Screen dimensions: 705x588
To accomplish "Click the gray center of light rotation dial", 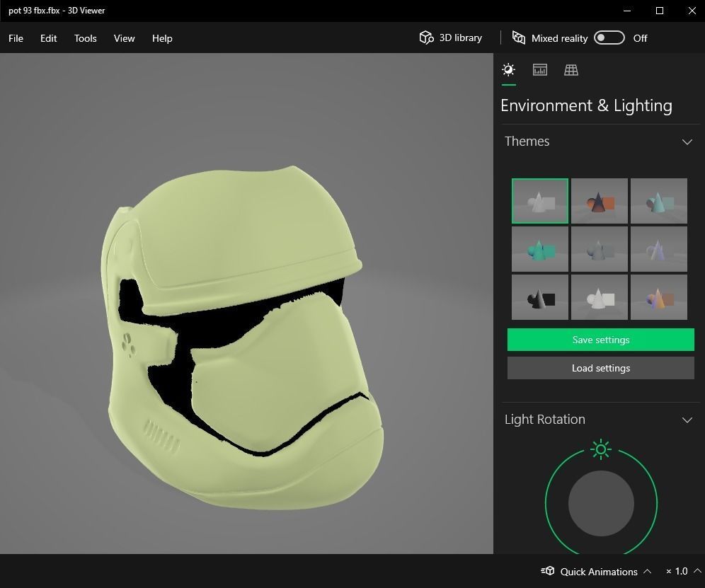I will [x=601, y=503].
